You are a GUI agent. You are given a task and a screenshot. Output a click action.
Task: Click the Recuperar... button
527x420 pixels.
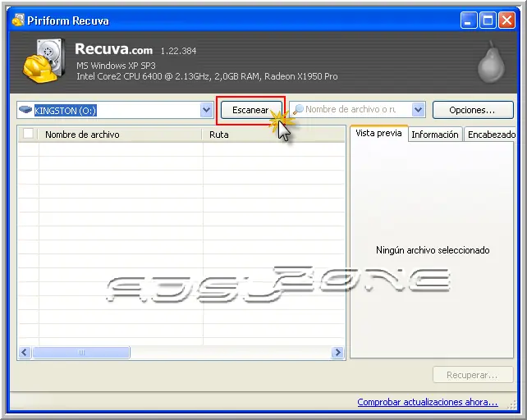tap(472, 375)
